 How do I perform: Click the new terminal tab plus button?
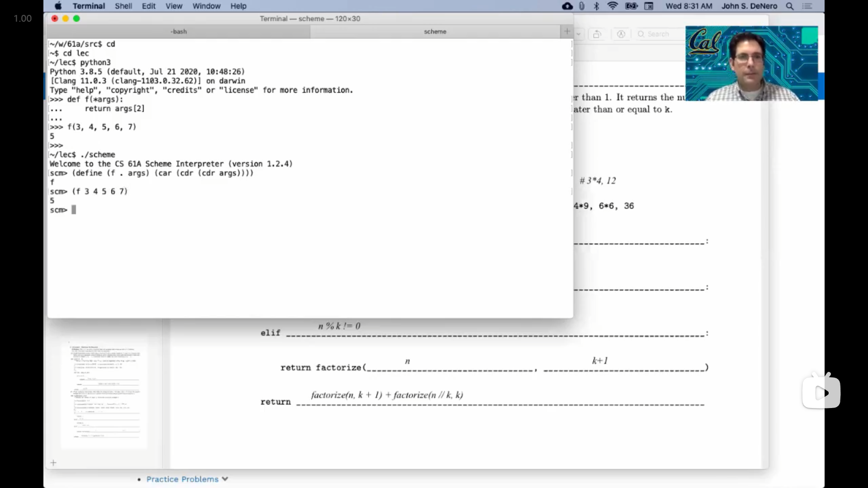[567, 31]
